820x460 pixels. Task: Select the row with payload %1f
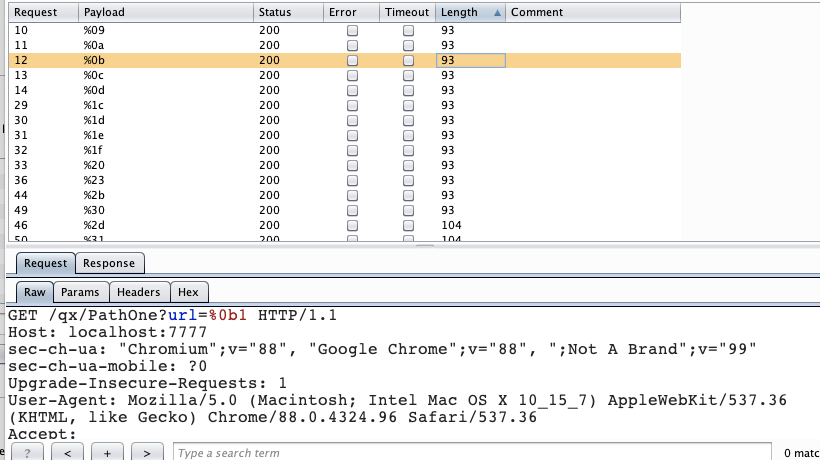coord(345,151)
